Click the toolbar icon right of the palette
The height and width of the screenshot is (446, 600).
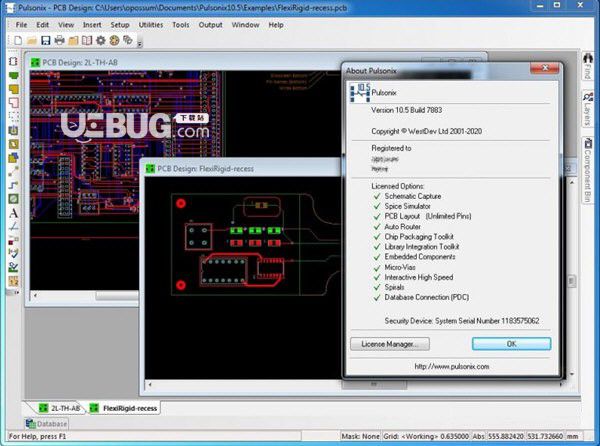(128, 40)
